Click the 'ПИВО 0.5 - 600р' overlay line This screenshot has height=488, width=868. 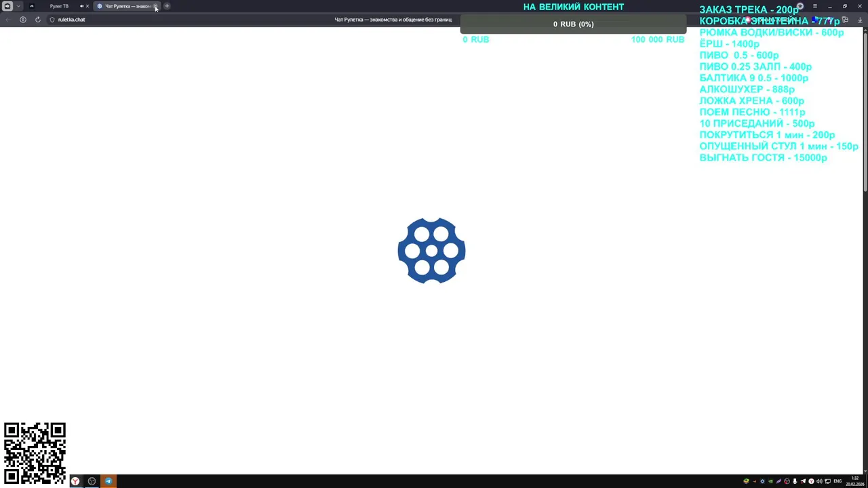click(x=739, y=56)
